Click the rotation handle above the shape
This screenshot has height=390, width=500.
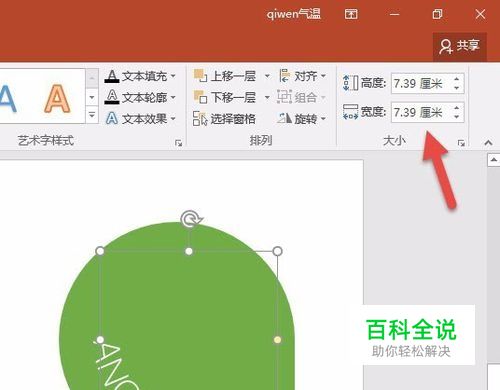point(190,219)
